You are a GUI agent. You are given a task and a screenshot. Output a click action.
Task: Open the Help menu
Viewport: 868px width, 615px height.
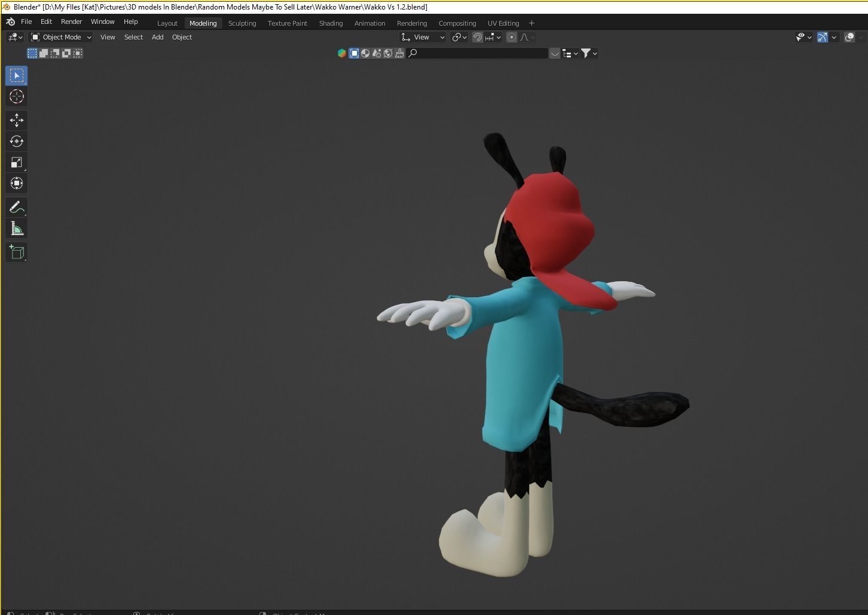(x=130, y=22)
